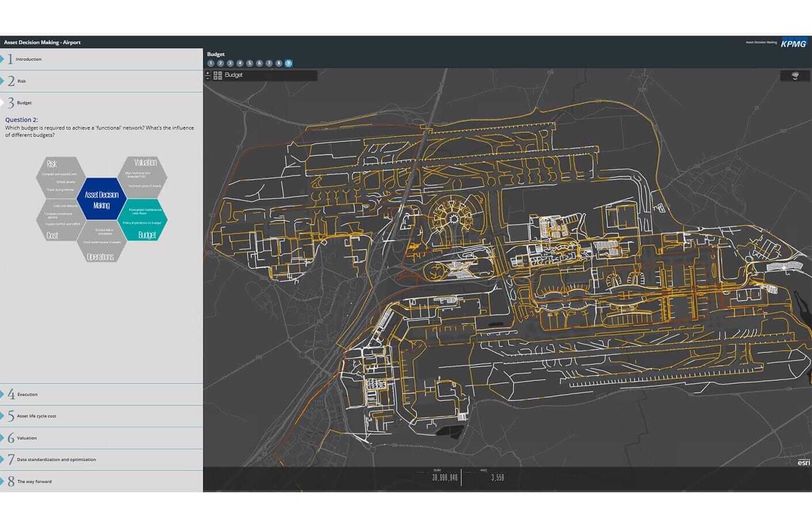Go to Budget slide bullet 6
812x528 pixels.
click(x=259, y=63)
